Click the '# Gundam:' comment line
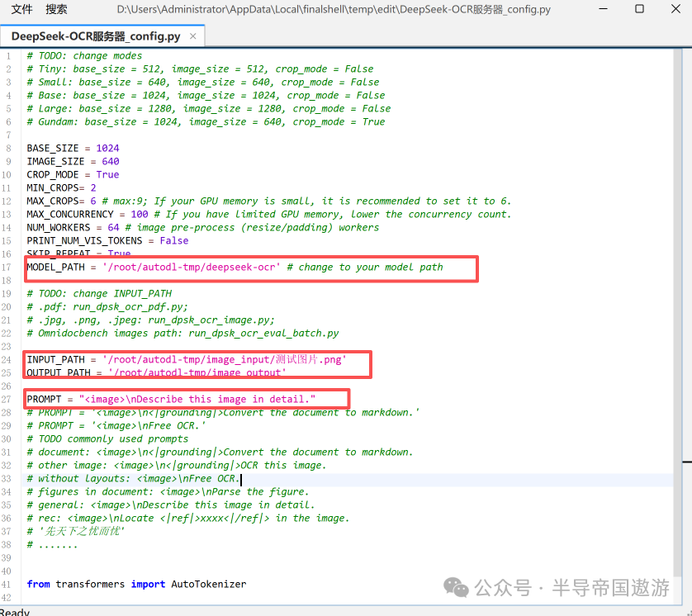This screenshot has height=616, width=692. coord(206,122)
